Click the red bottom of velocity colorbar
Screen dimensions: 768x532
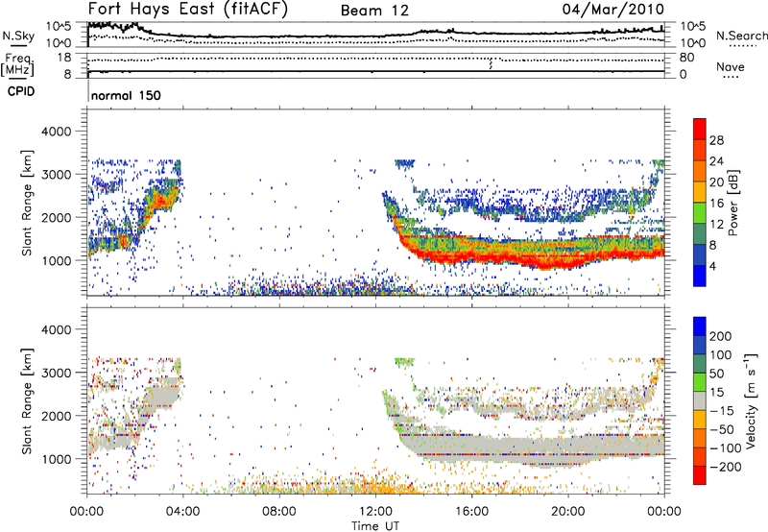(x=700, y=475)
